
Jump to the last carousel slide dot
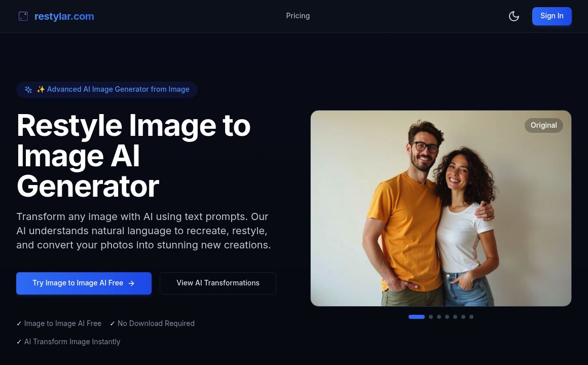coord(471,317)
